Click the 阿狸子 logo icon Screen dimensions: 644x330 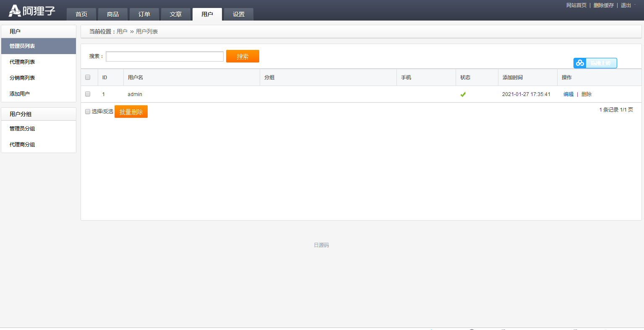click(x=16, y=10)
